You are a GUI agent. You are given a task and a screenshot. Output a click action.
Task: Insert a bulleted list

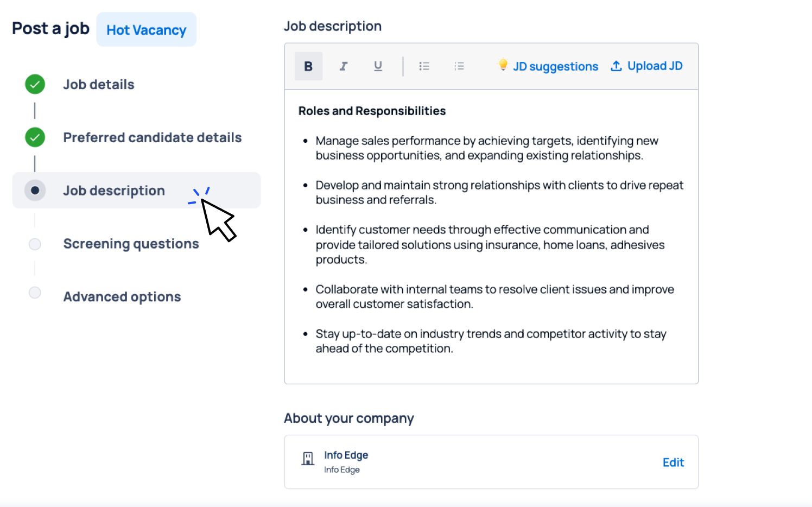pyautogui.click(x=424, y=66)
